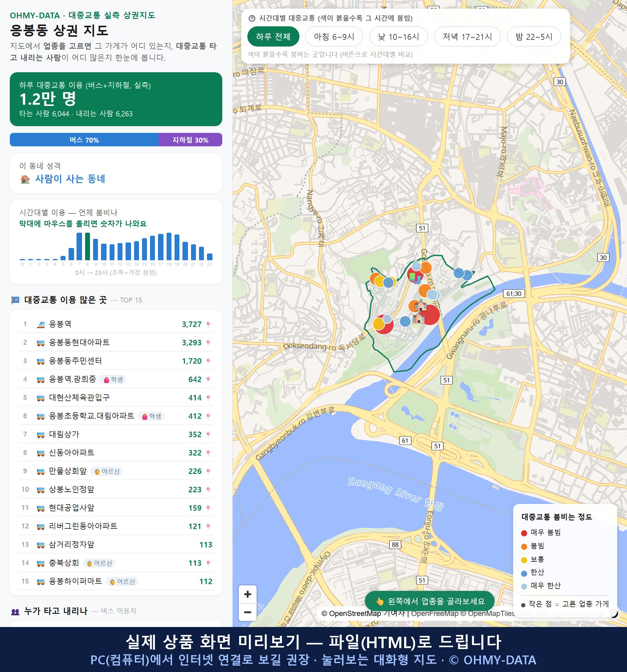The width and height of the screenshot is (627, 672).
Task: Click the light blue 매우 한산 legend swatch
Action: (x=524, y=587)
